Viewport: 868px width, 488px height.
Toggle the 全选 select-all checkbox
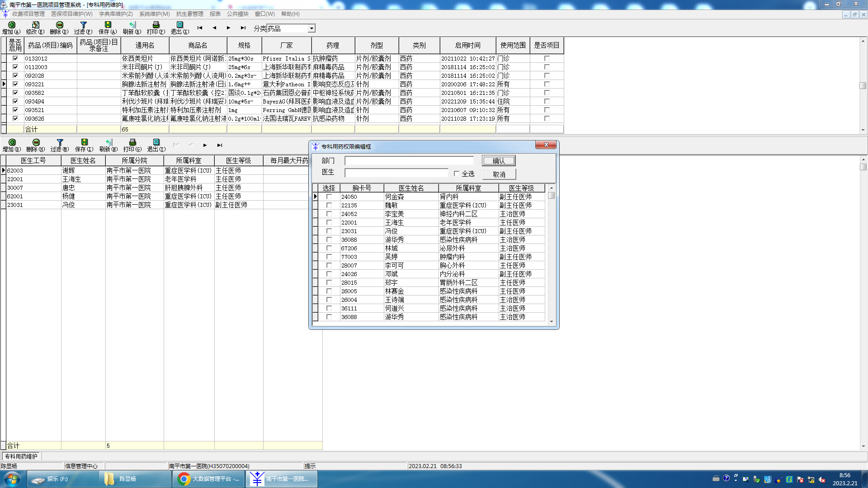pos(457,174)
